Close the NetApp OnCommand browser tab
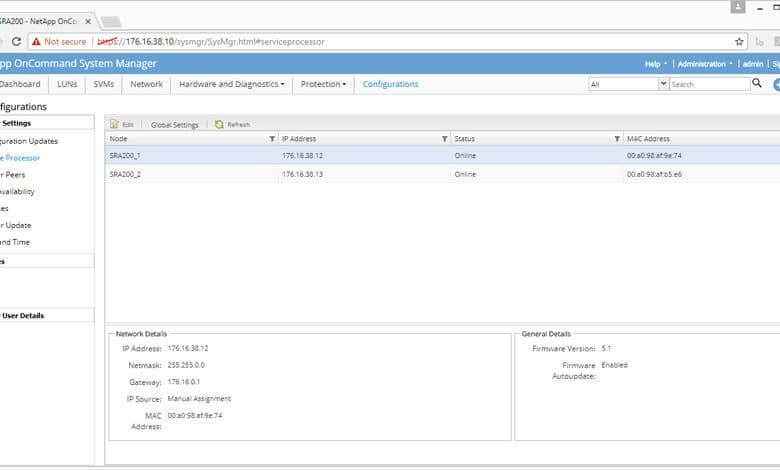The height and width of the screenshot is (470, 780). 88,21
